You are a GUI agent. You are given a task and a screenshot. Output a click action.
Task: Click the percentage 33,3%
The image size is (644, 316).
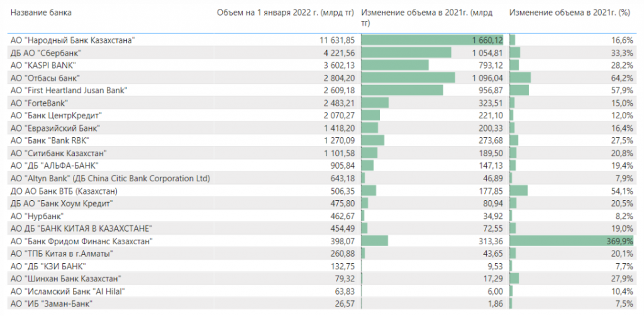(623, 53)
